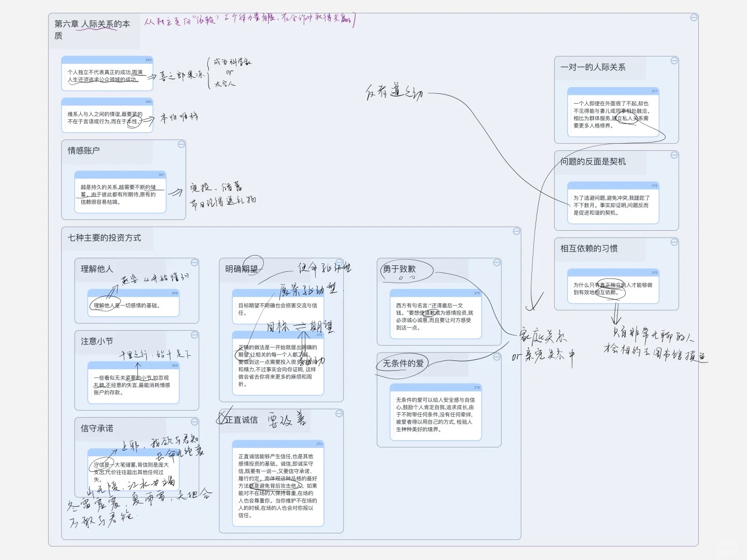Collapse the 问题的反面是契机 group
Image resolution: width=747 pixels, height=560 pixels.
click(x=674, y=155)
